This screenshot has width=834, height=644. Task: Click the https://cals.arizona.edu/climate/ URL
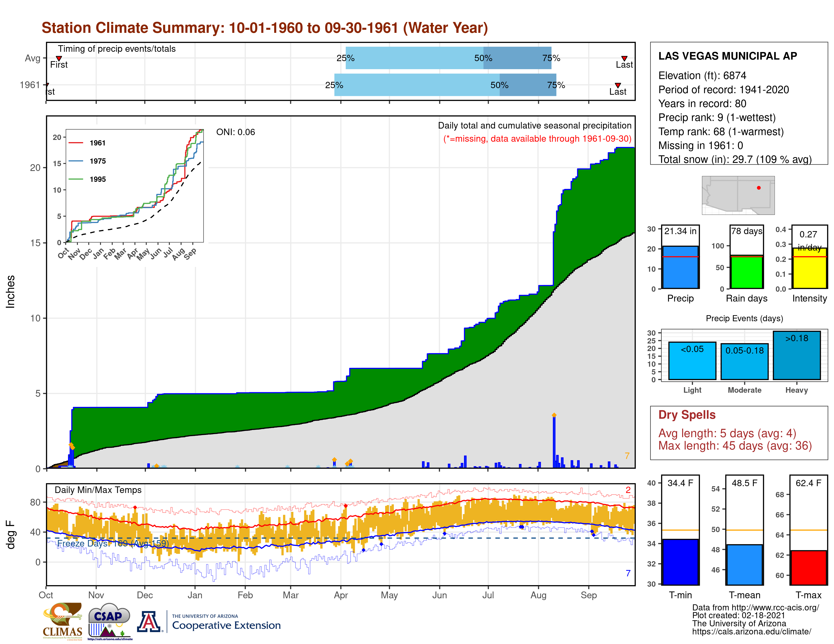(x=752, y=631)
